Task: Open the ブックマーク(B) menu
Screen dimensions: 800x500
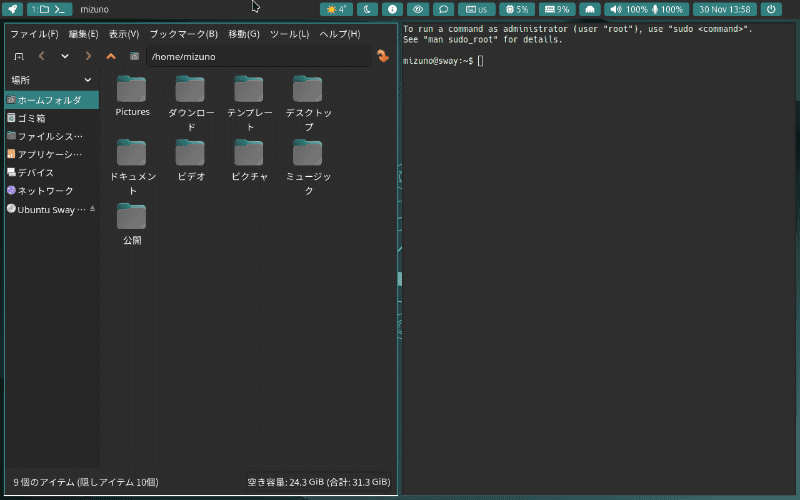Action: coord(184,34)
